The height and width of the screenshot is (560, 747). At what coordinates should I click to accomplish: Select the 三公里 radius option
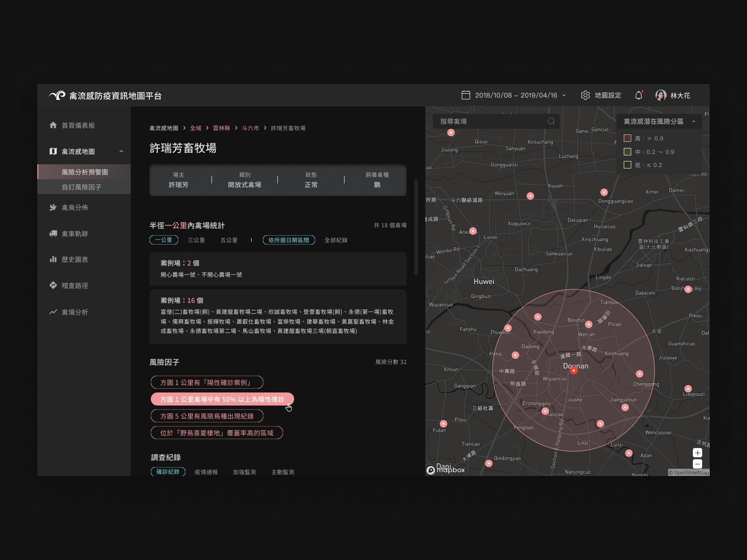(x=196, y=240)
